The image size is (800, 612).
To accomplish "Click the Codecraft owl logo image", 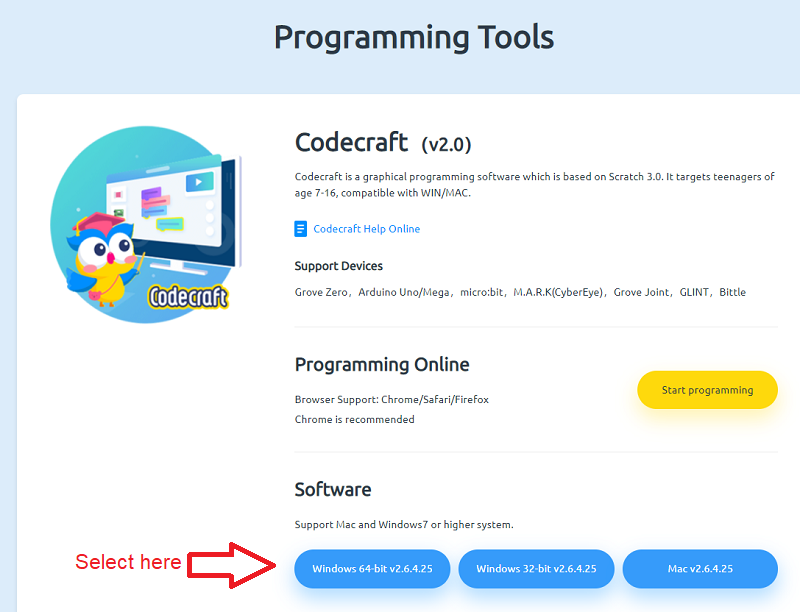I will (146, 225).
